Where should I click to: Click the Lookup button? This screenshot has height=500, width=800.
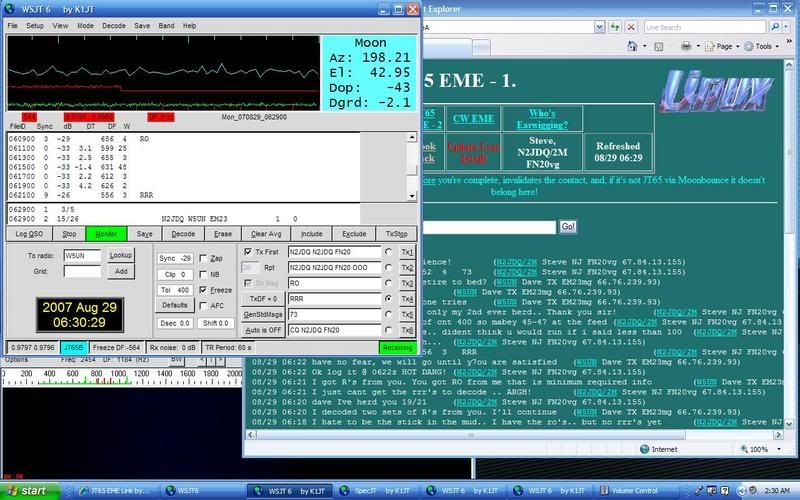click(121, 255)
